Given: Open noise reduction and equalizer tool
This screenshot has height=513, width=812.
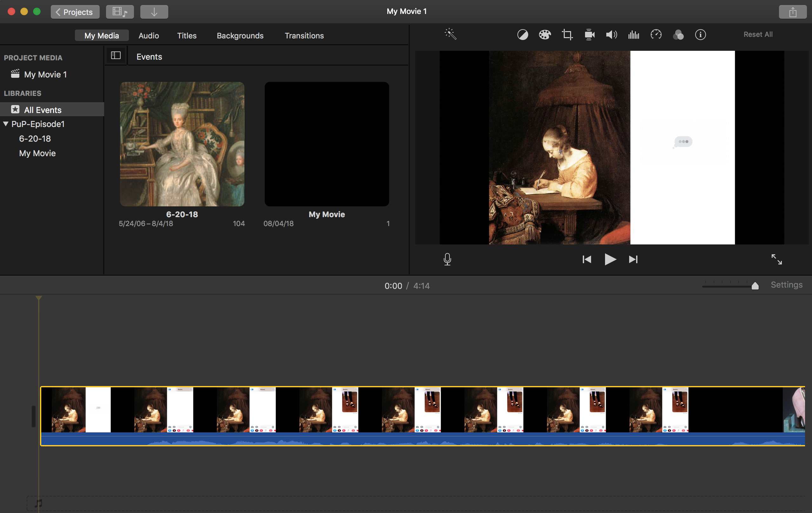Looking at the screenshot, I should (x=634, y=34).
